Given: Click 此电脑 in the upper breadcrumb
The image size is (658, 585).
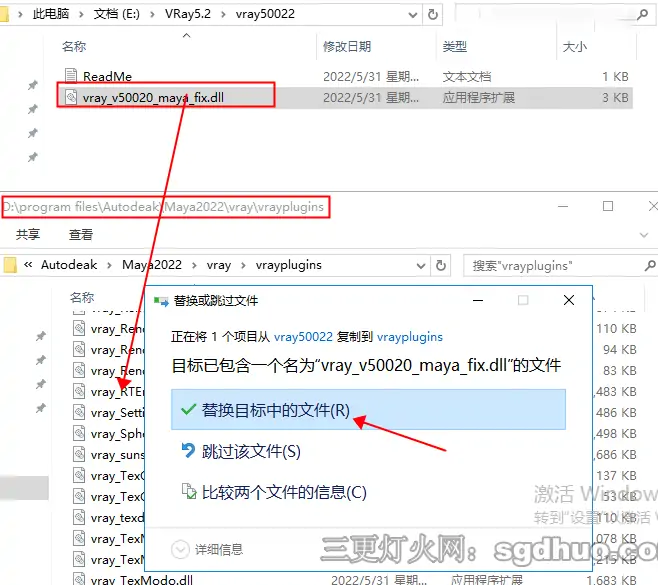Looking at the screenshot, I should coord(51,14).
